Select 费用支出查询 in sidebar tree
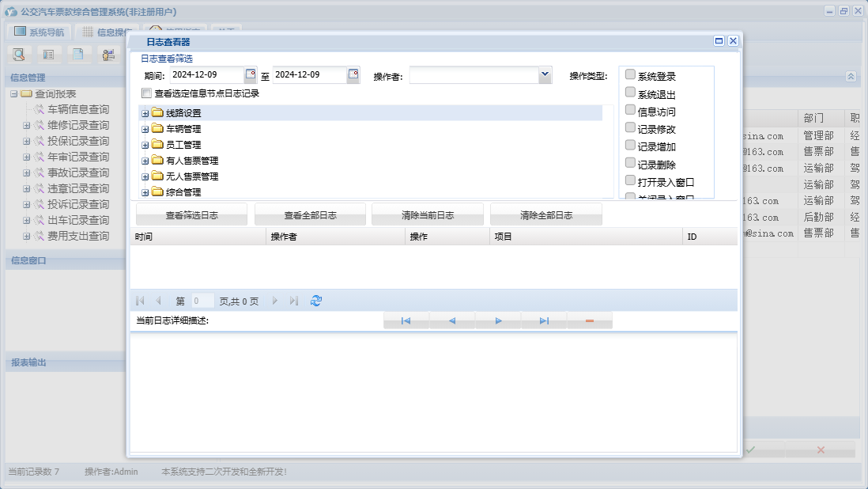 tap(78, 236)
